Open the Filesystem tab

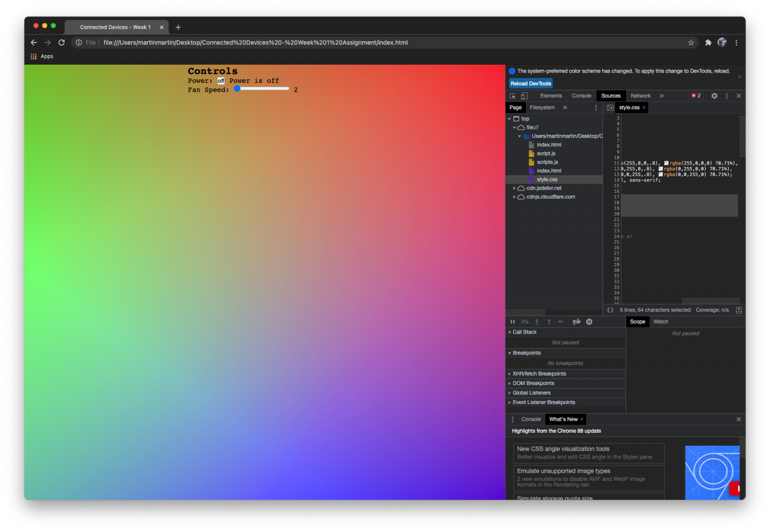click(542, 108)
